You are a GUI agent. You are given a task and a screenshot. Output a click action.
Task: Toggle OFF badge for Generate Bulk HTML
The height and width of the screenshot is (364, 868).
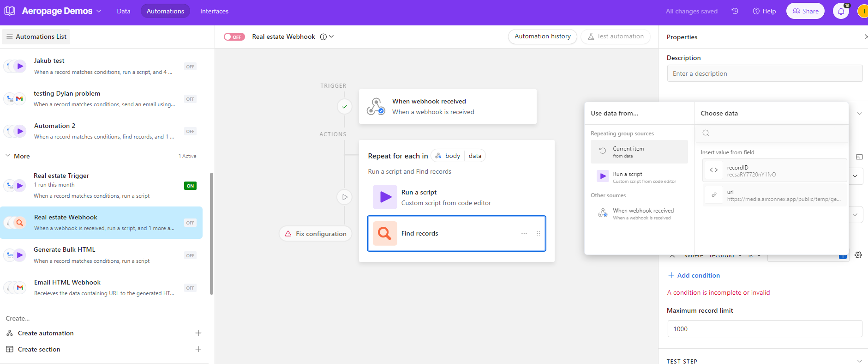pyautogui.click(x=190, y=255)
